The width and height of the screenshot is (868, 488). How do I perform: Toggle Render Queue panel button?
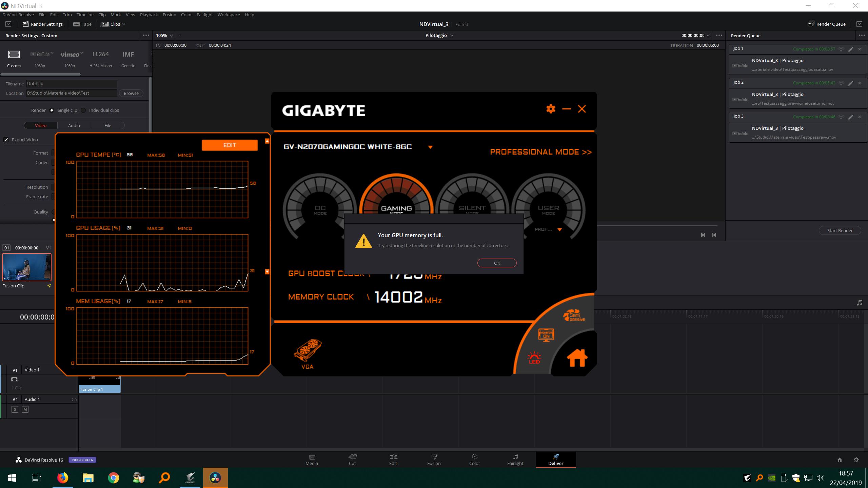coord(827,24)
